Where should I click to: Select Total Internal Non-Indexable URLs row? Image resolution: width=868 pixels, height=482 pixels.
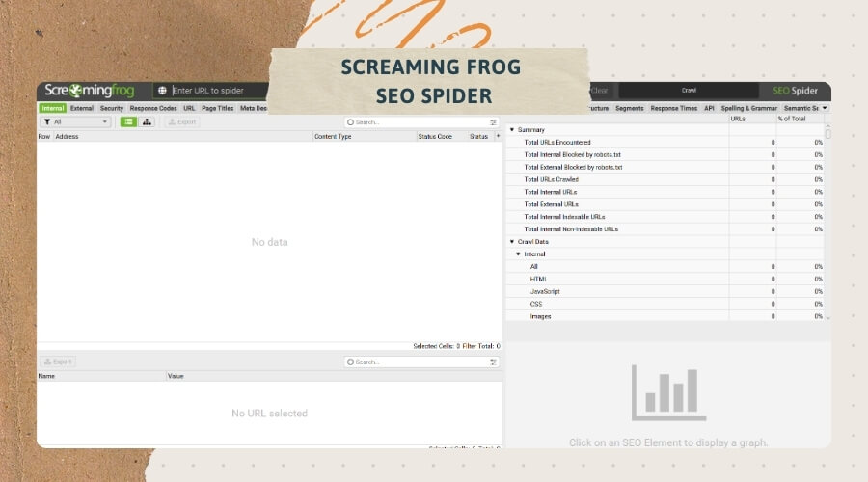665,229
